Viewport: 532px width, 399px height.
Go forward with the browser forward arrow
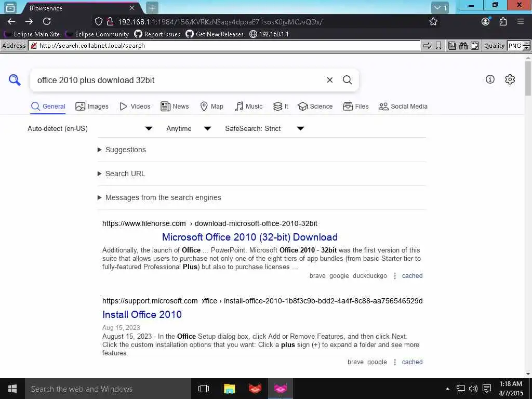pyautogui.click(x=29, y=21)
